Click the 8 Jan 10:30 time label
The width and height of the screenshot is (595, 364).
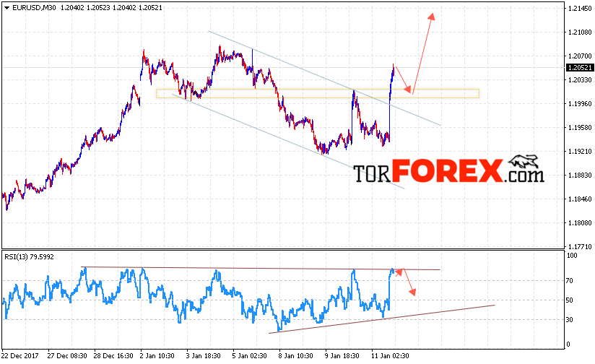(x=296, y=356)
